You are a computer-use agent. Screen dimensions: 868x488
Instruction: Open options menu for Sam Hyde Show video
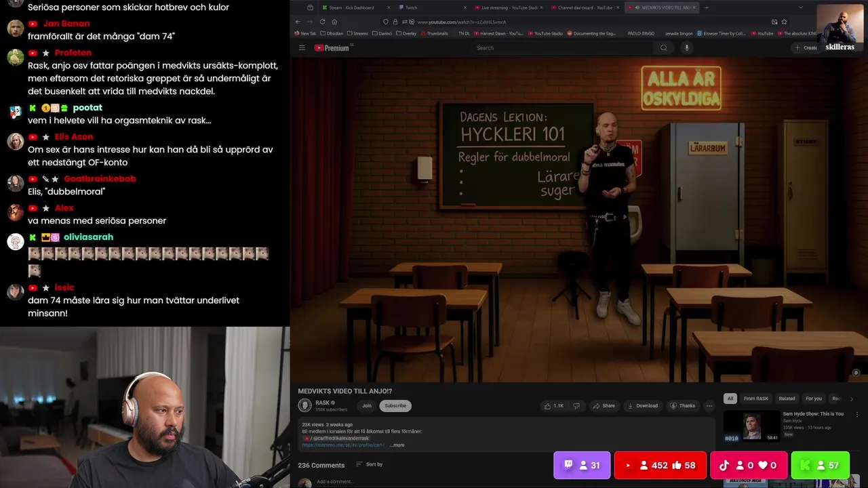[x=856, y=414]
